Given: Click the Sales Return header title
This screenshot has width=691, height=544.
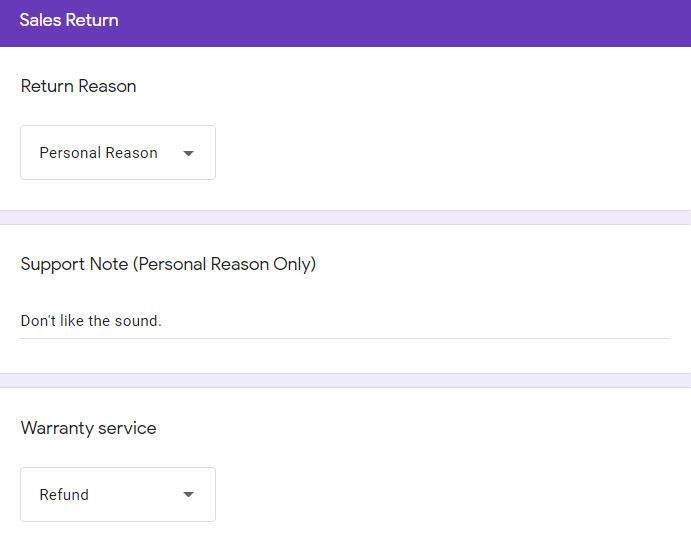Looking at the screenshot, I should (x=69, y=20).
